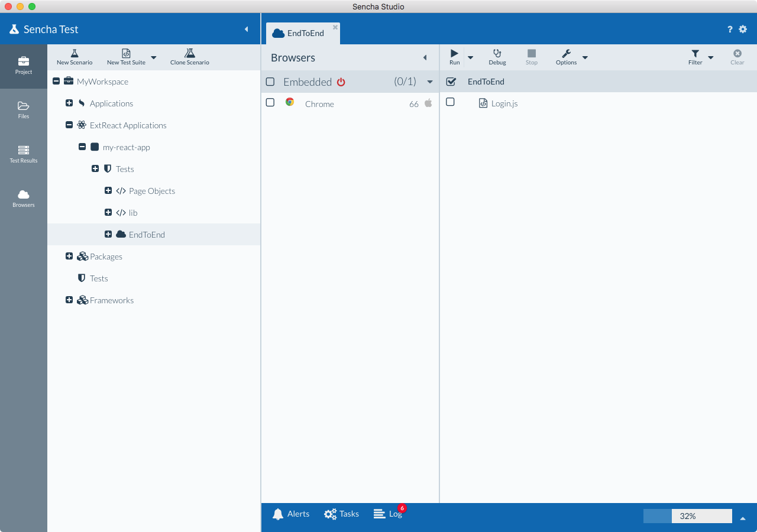Screen dimensions: 757x532
Task: Click the Stop square icon
Action: coord(532,53)
